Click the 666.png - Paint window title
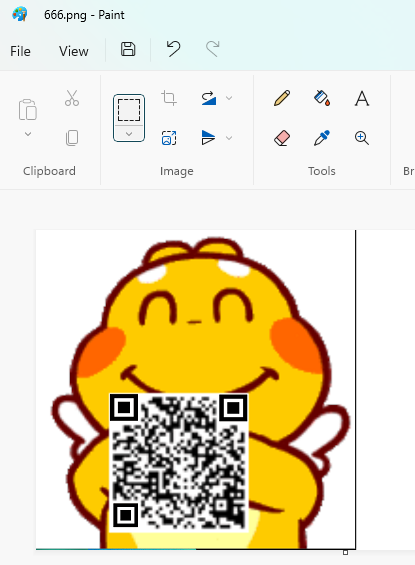This screenshot has width=415, height=565. (x=84, y=15)
